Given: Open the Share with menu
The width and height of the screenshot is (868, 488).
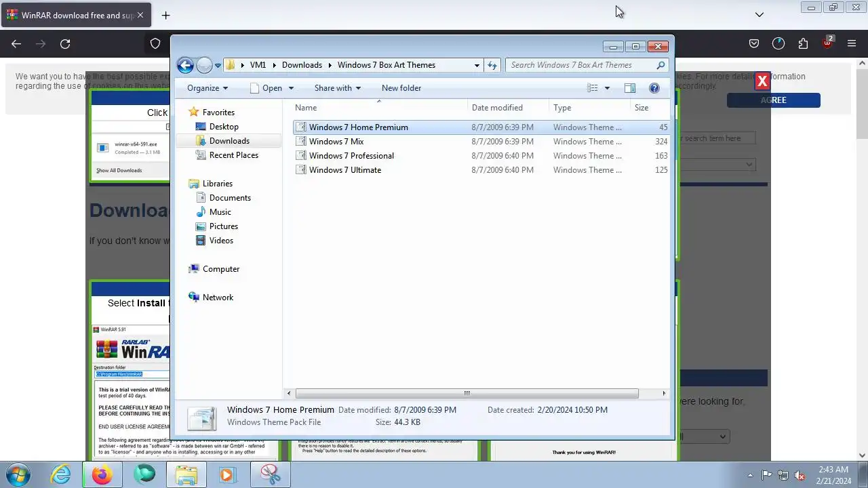Looking at the screenshot, I should [338, 88].
